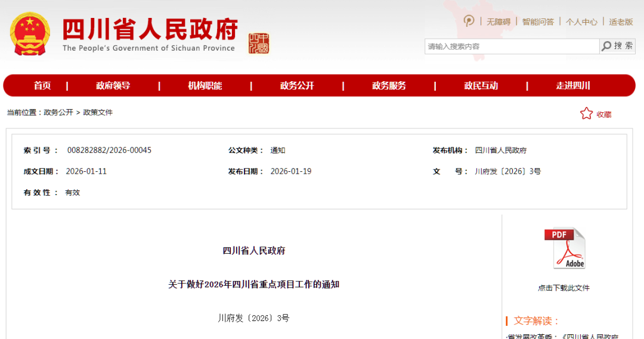
Task: Click the red 中国四川 seal icon
Action: pyautogui.click(x=259, y=44)
